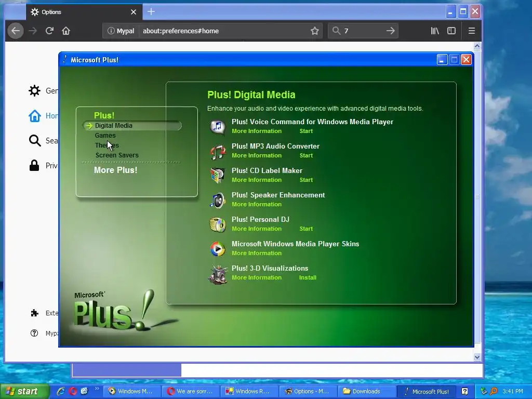Open Privacy settings lock icon in Options
The image size is (532, 399).
[34, 166]
